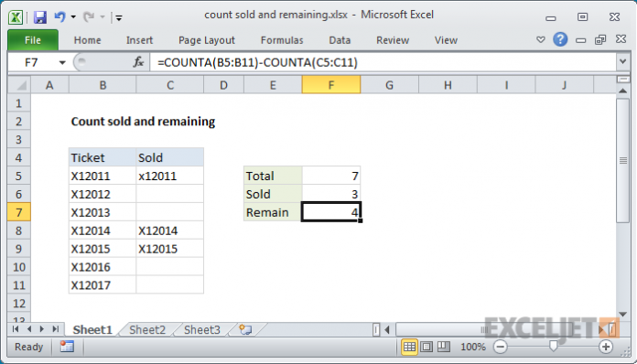This screenshot has height=364, width=637.
Task: Switch to Page Break Preview view
Action: pyautogui.click(x=444, y=347)
